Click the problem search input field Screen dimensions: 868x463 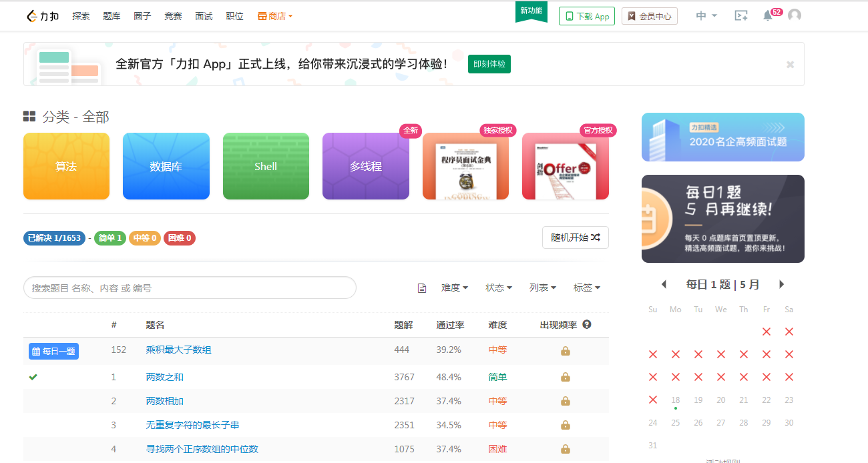[190, 288]
